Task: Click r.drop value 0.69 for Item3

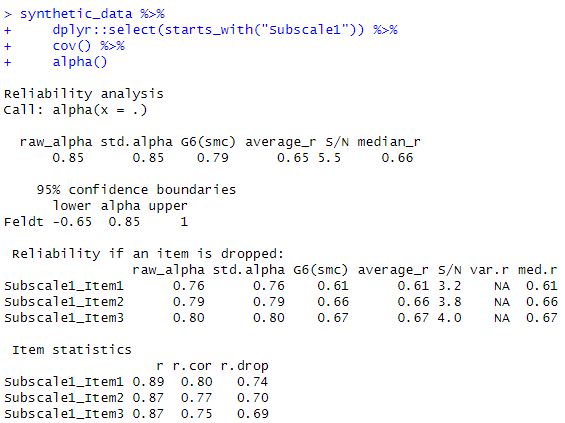Action: [x=253, y=414]
